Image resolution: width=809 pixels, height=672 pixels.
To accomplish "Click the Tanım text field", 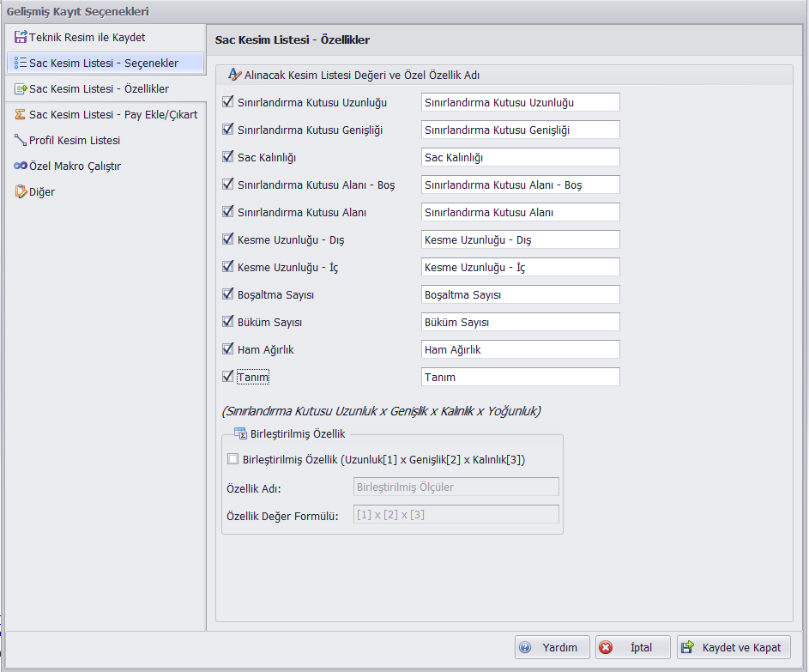I will [520, 377].
